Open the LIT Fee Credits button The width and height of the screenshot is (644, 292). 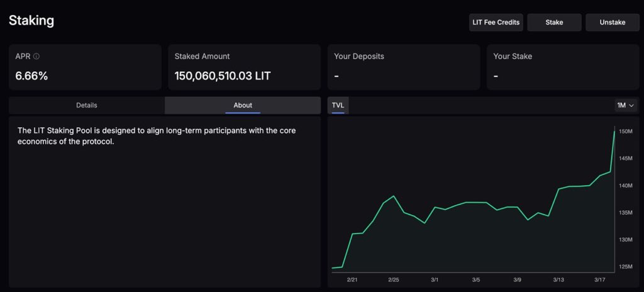click(496, 23)
